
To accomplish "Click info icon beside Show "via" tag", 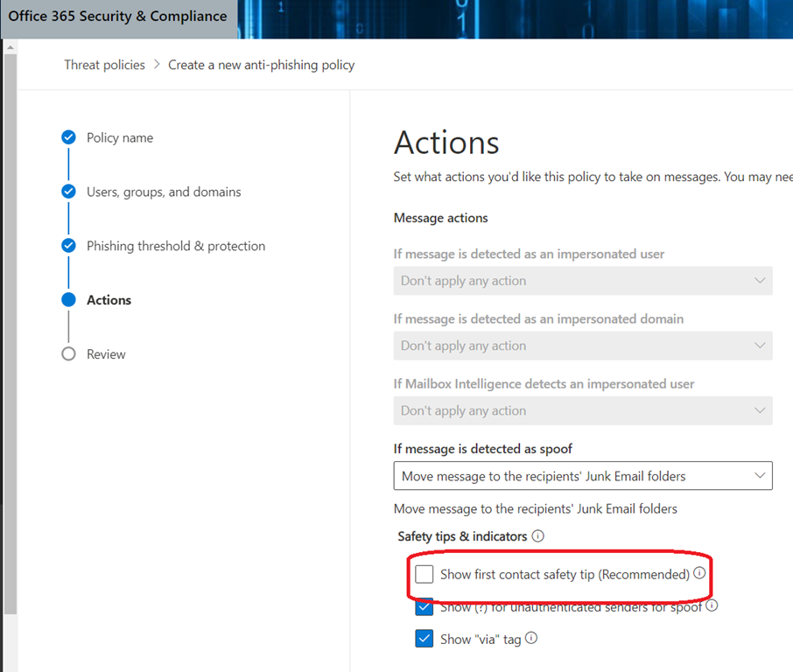I will [x=531, y=638].
